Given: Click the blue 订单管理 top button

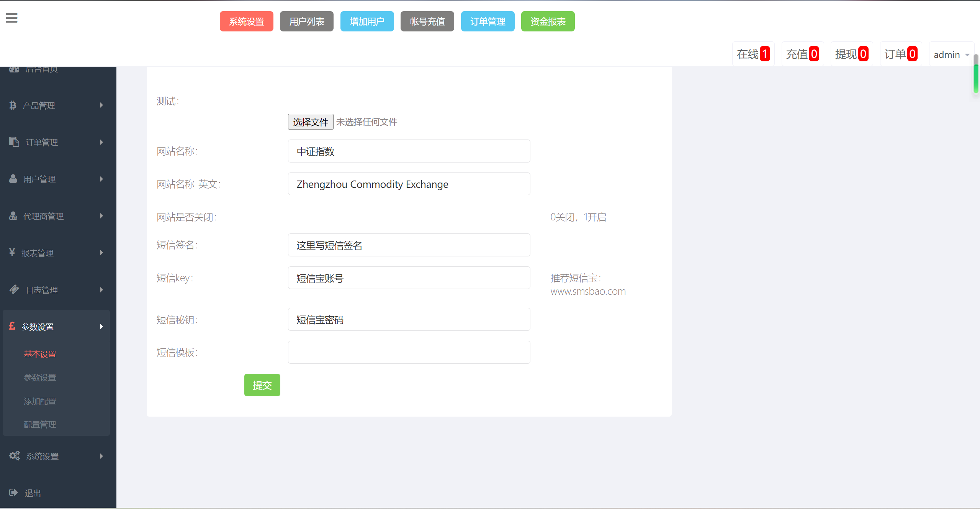Looking at the screenshot, I should pos(488,21).
